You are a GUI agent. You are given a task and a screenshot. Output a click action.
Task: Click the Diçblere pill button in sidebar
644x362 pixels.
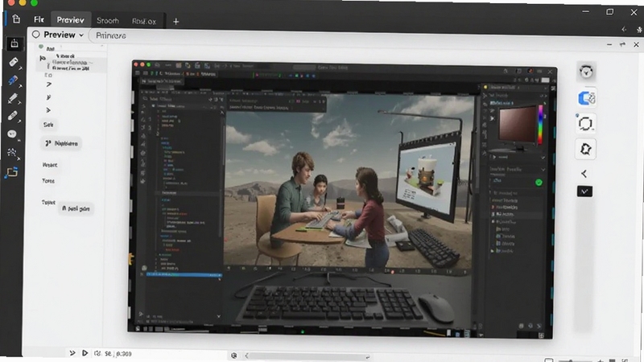tap(61, 143)
